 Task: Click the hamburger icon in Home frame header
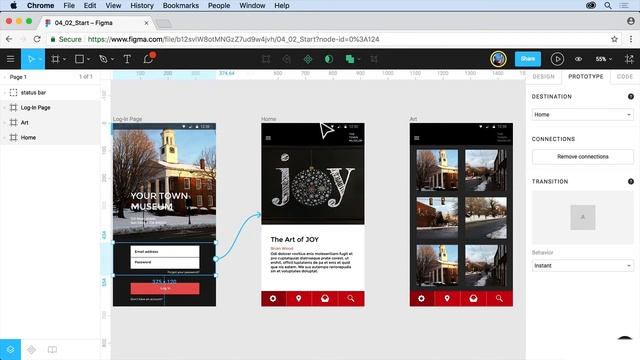point(268,138)
